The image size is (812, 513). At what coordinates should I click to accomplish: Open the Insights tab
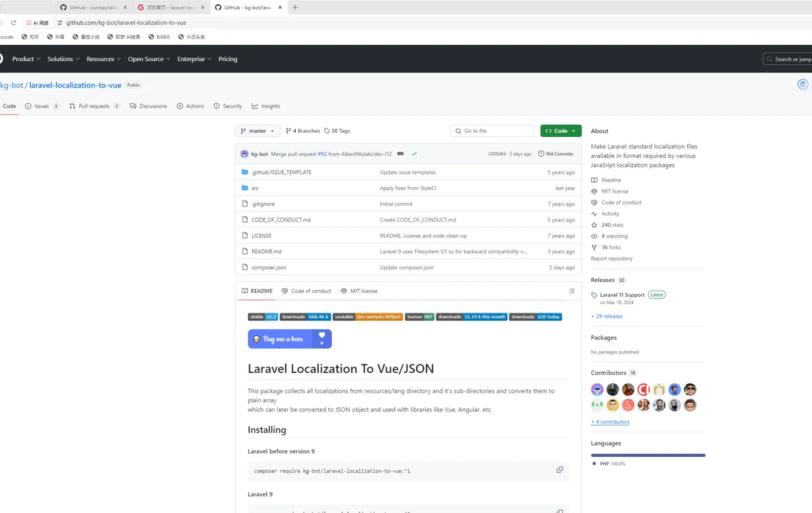pos(266,106)
